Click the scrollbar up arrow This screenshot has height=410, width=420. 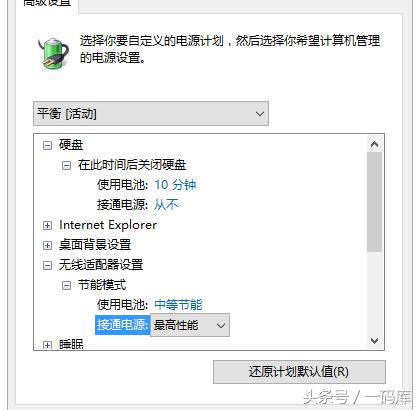[x=374, y=144]
